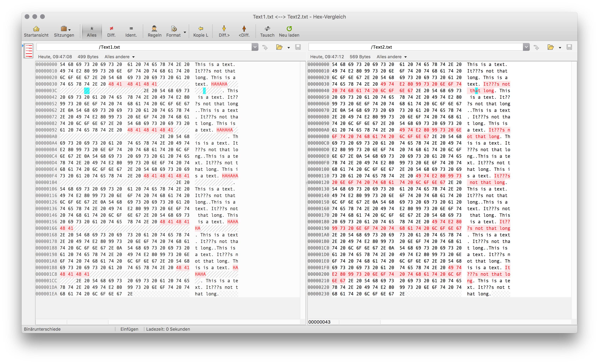The width and height of the screenshot is (599, 364).
Task: Open right Alles andere encoding menu
Action: (392, 57)
